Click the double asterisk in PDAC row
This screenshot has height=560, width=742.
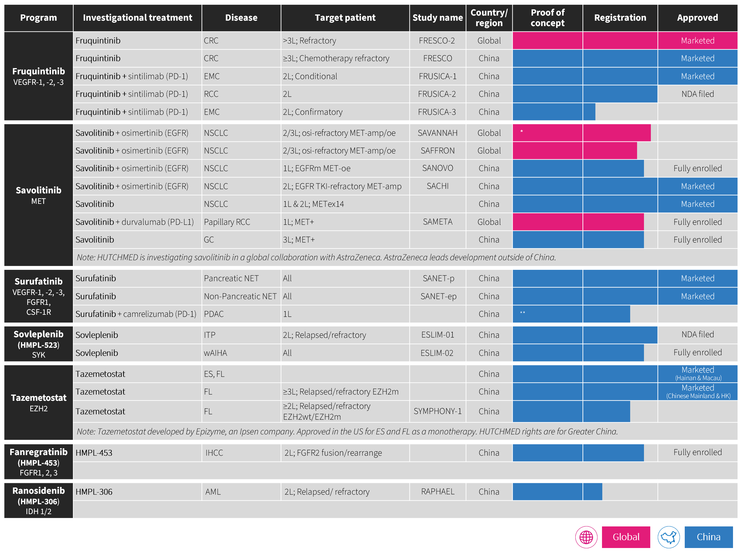coord(522,313)
